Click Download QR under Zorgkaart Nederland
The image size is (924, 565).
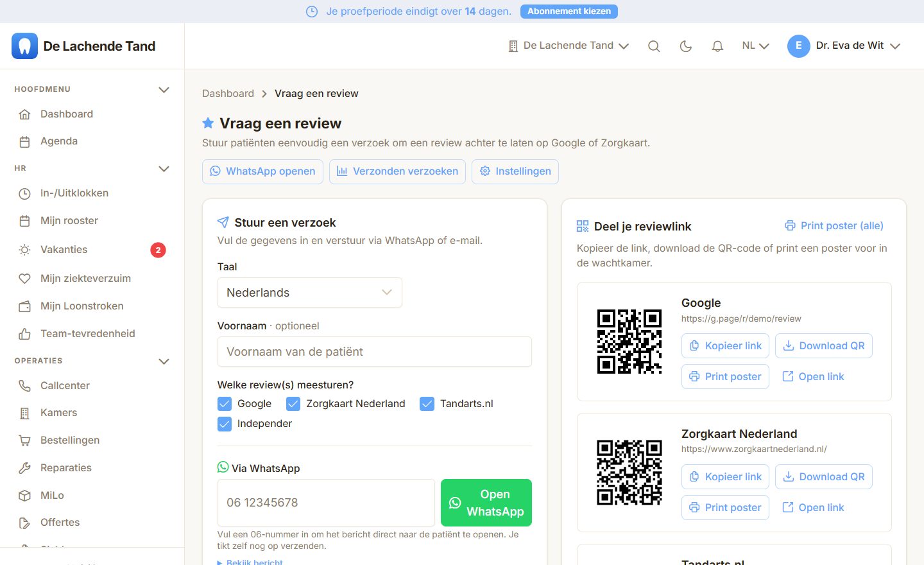(824, 477)
